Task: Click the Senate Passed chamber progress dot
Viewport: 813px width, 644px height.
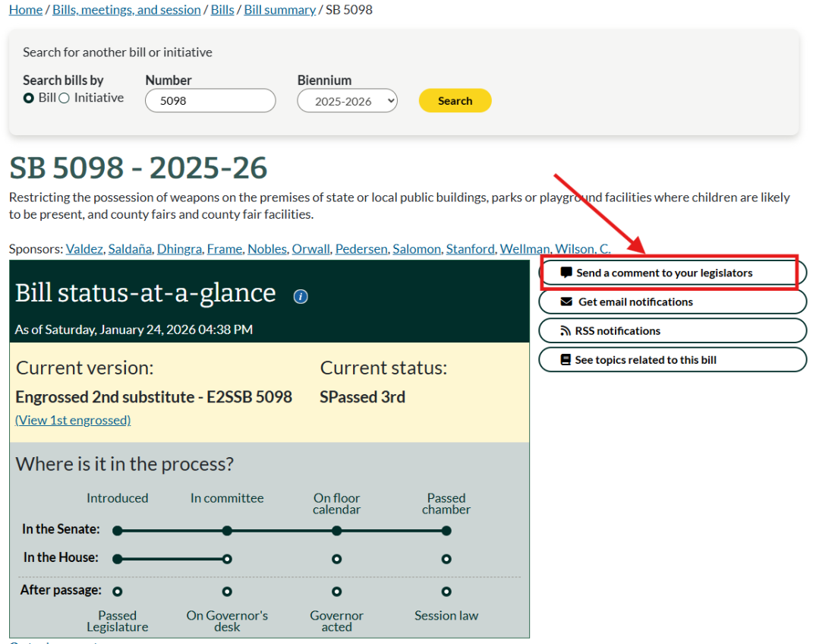Action: [x=446, y=531]
